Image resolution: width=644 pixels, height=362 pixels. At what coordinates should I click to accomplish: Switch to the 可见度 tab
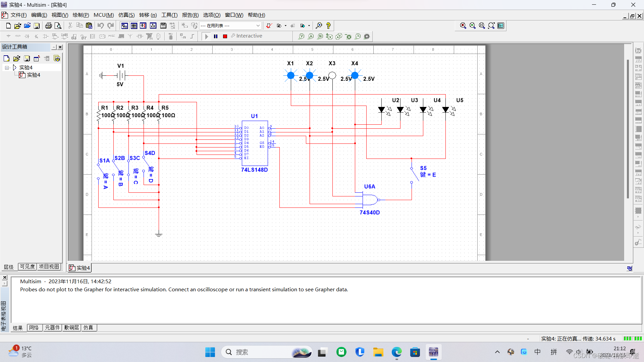click(27, 266)
